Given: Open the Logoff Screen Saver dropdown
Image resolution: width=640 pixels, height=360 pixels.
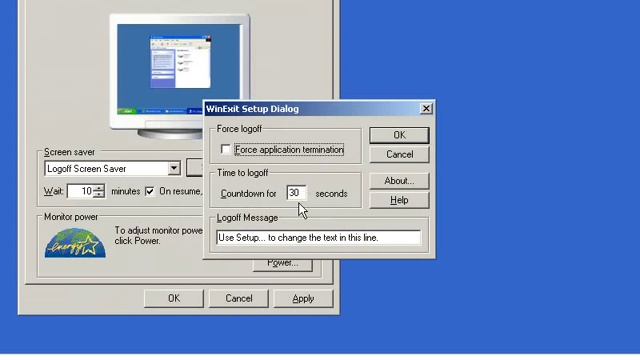Looking at the screenshot, I should tap(174, 168).
